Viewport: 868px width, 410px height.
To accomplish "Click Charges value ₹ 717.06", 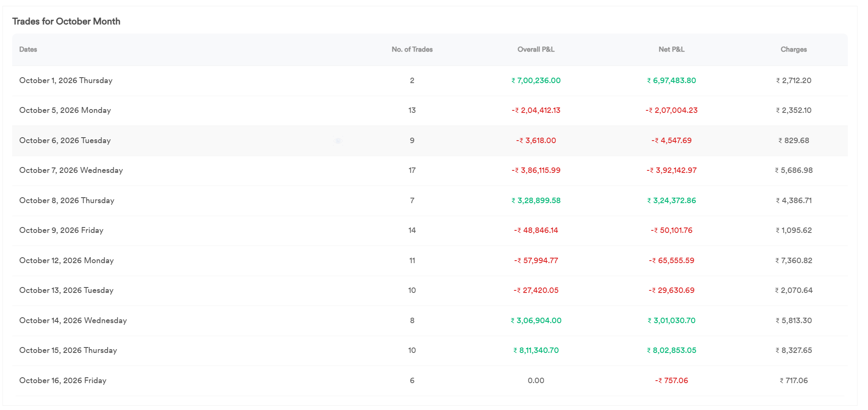I will pos(794,381).
